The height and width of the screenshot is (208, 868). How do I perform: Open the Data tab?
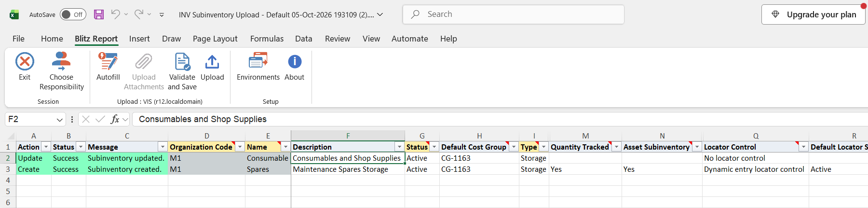pos(304,39)
